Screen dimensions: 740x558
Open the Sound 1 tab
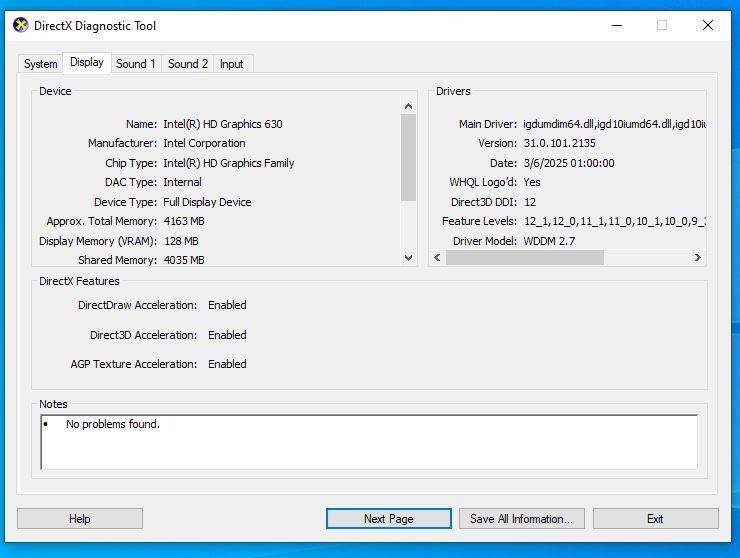point(136,64)
